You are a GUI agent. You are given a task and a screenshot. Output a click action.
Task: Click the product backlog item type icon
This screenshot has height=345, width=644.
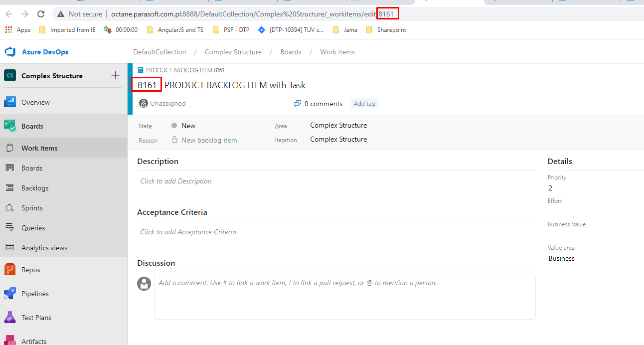[x=141, y=70]
